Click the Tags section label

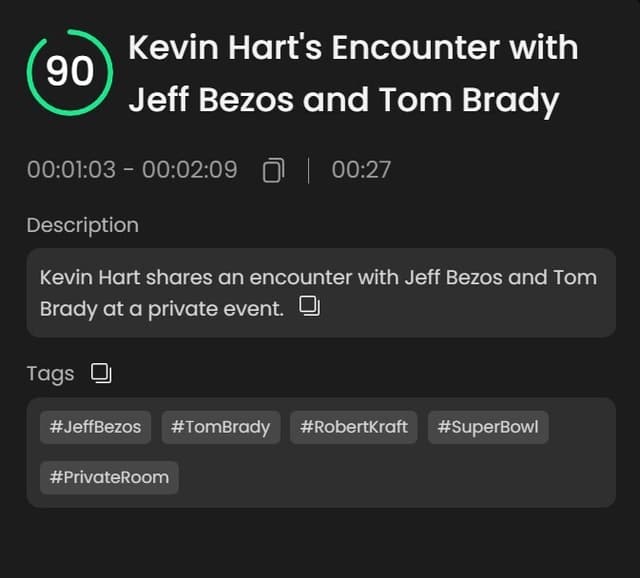(x=50, y=374)
